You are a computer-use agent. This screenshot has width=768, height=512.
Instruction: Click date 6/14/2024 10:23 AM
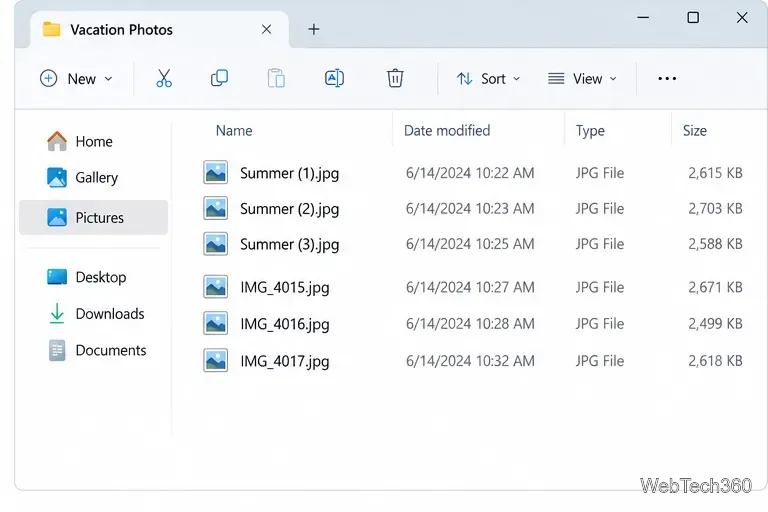(470, 209)
